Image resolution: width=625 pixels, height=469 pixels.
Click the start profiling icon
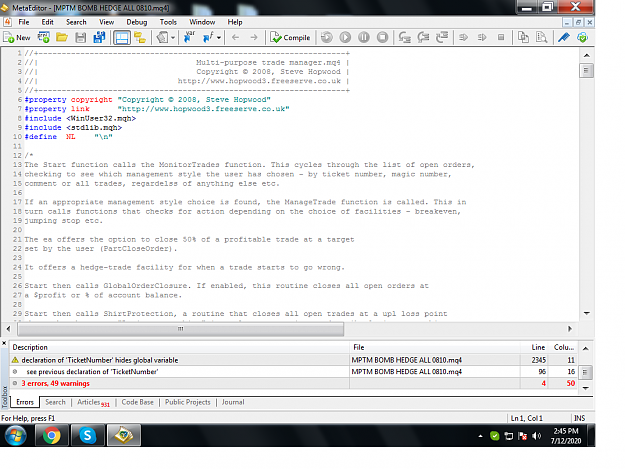(463, 37)
